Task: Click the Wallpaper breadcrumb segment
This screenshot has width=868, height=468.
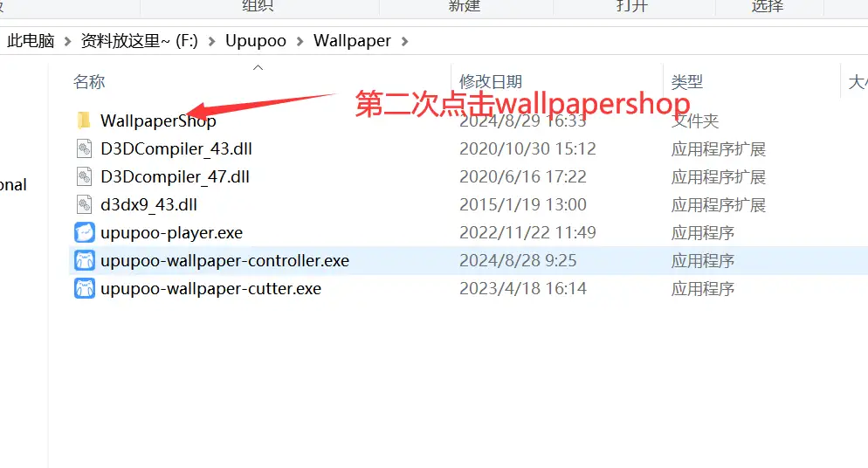Action: tap(352, 41)
